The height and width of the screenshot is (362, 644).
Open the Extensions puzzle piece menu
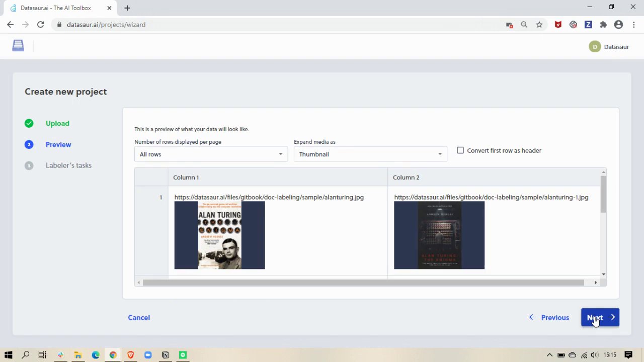click(x=603, y=25)
